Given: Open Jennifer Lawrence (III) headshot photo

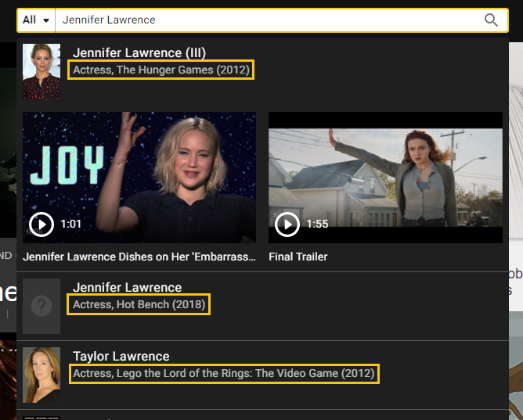Looking at the screenshot, I should coord(41,71).
